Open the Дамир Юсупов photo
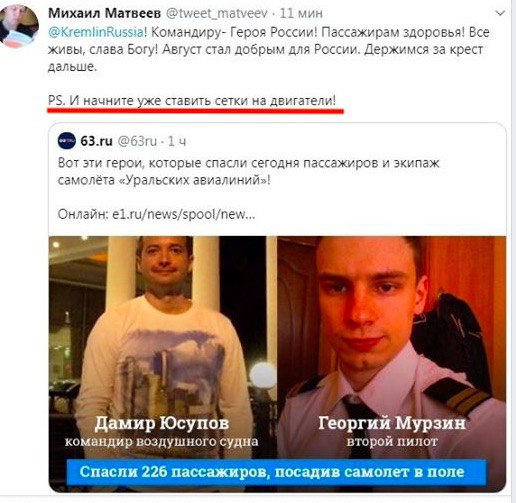 pyautogui.click(x=163, y=347)
